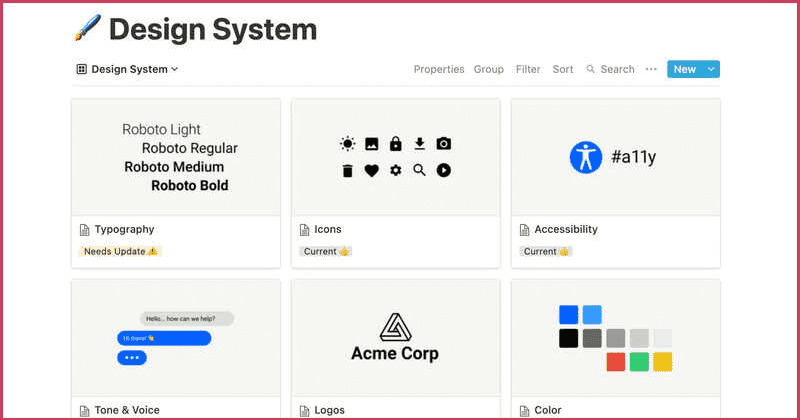Click the Tone & Voice page document icon
800x420 pixels.
(x=85, y=410)
